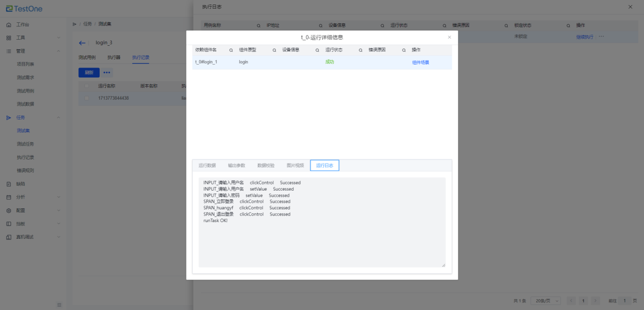Image resolution: width=644 pixels, height=310 pixels.
Task: Expand the 配置 sidebar menu chevron
Action: pyautogui.click(x=59, y=210)
